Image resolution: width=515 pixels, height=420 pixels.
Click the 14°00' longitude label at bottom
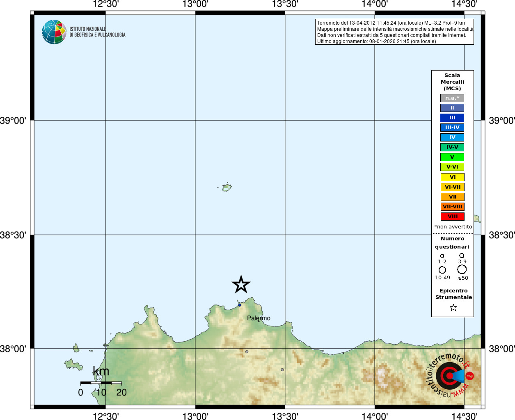(x=375, y=416)
